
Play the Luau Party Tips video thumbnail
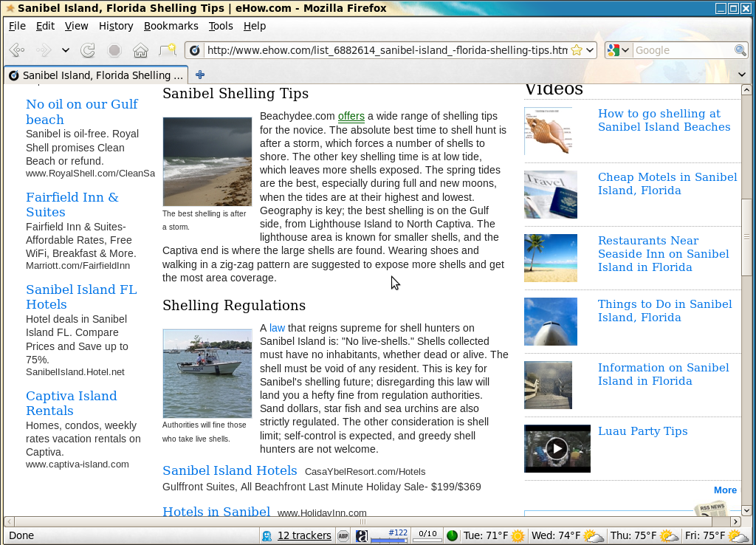[x=557, y=448]
